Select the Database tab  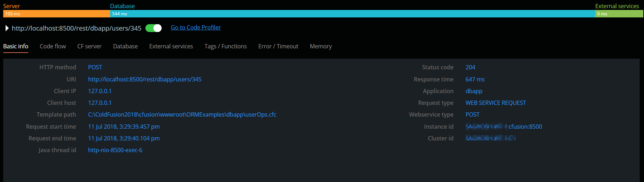coord(125,46)
